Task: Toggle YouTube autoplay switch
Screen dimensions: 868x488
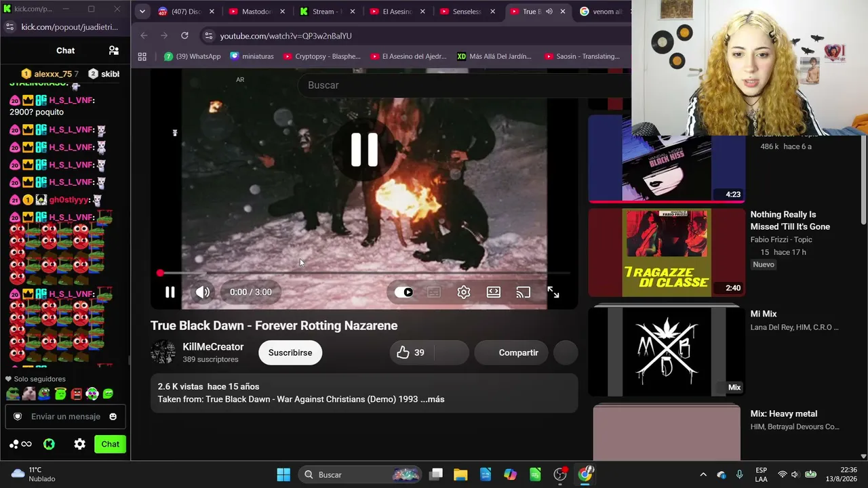Action: pyautogui.click(x=403, y=292)
